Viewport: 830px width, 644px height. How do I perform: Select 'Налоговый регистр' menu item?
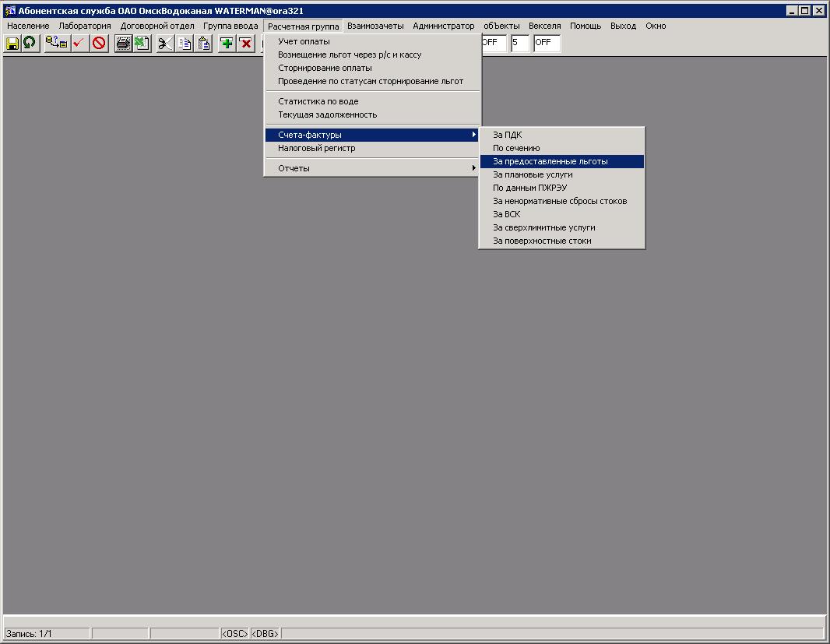pyautogui.click(x=317, y=148)
